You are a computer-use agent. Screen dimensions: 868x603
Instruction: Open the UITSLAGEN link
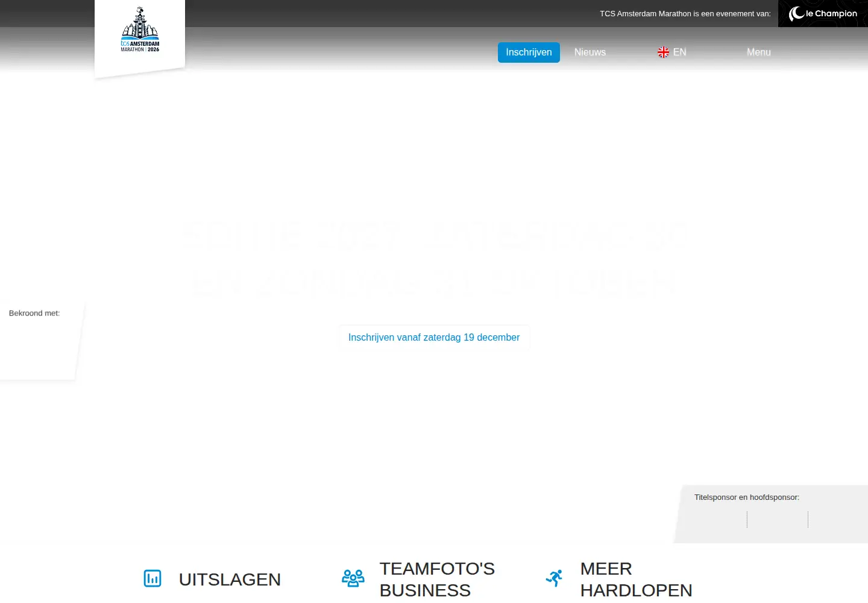230,579
